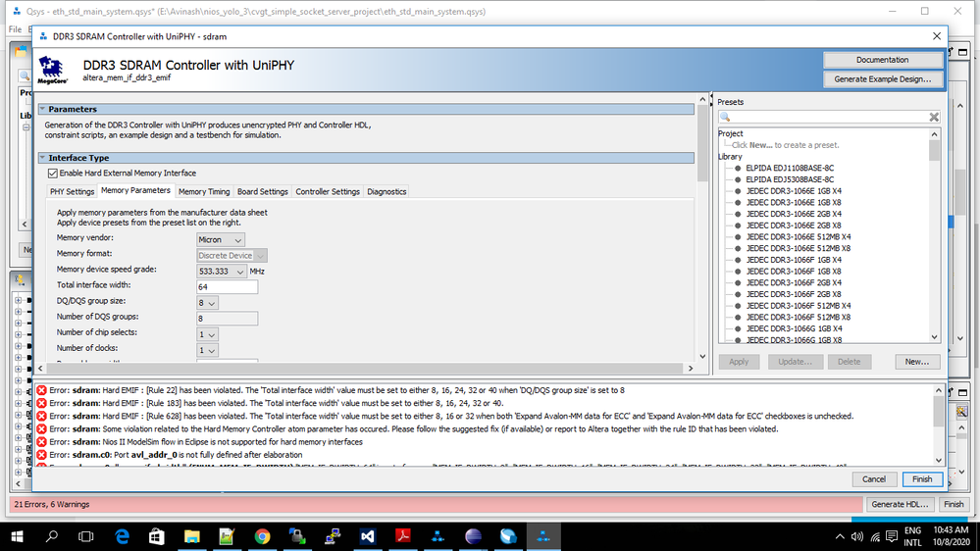980x551 pixels.
Task: Click the error icon beside Rule 628 message
Action: pos(41,416)
